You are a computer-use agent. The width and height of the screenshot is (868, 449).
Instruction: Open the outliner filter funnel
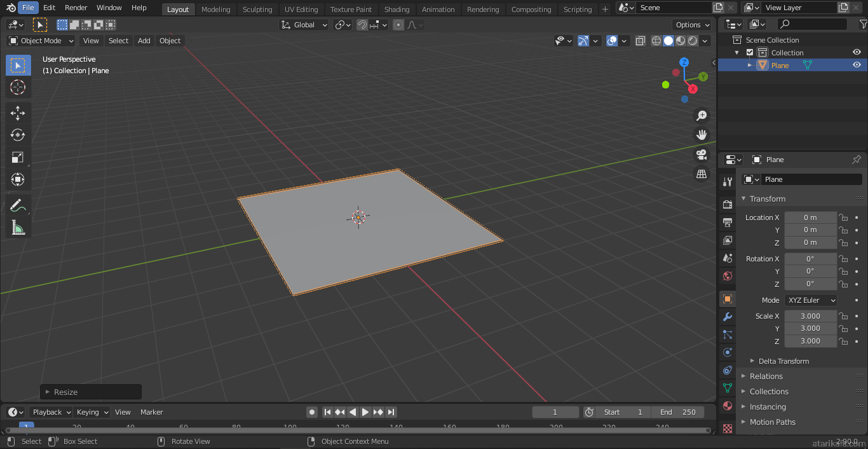click(x=863, y=24)
